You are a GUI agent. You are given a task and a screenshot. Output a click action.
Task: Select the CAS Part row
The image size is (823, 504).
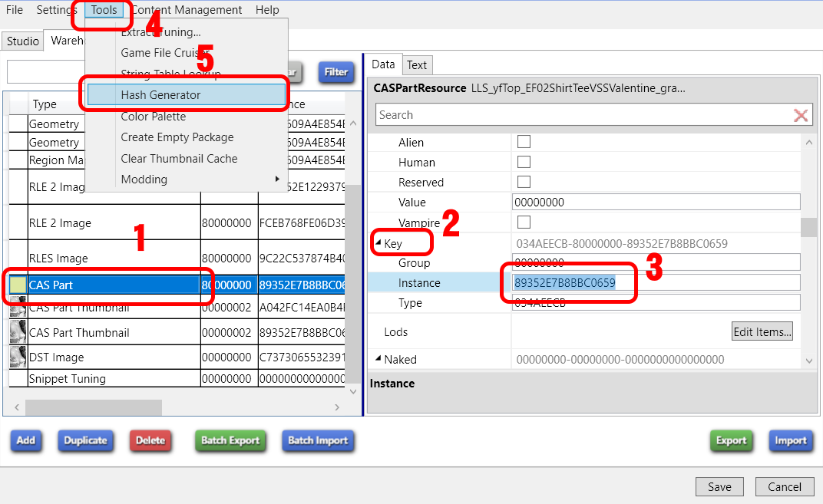pos(177,285)
